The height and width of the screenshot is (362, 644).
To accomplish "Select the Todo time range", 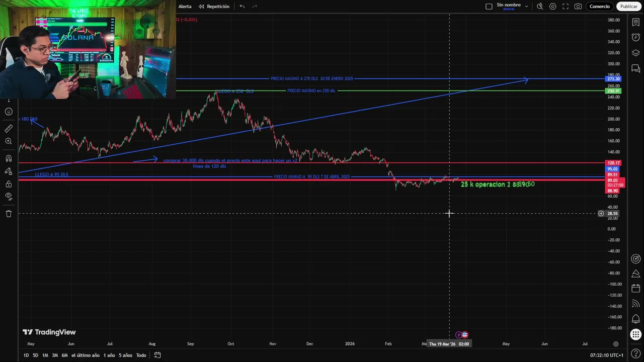I will (141, 355).
